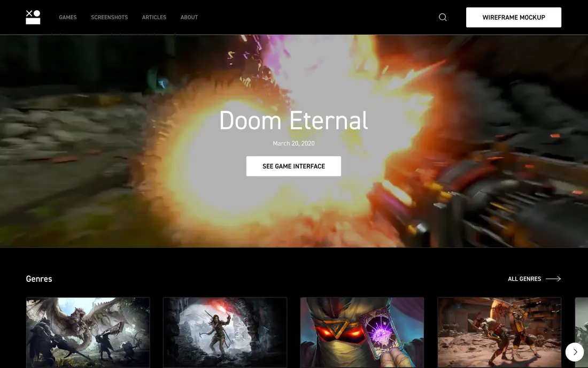Click the All Genres arrow icon
588x368 pixels.
553,279
